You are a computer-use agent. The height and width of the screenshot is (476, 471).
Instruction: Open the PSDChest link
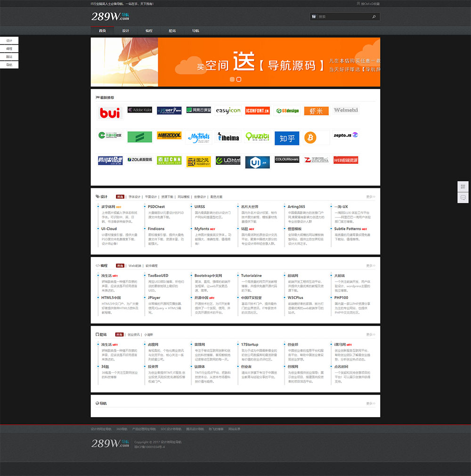point(156,207)
